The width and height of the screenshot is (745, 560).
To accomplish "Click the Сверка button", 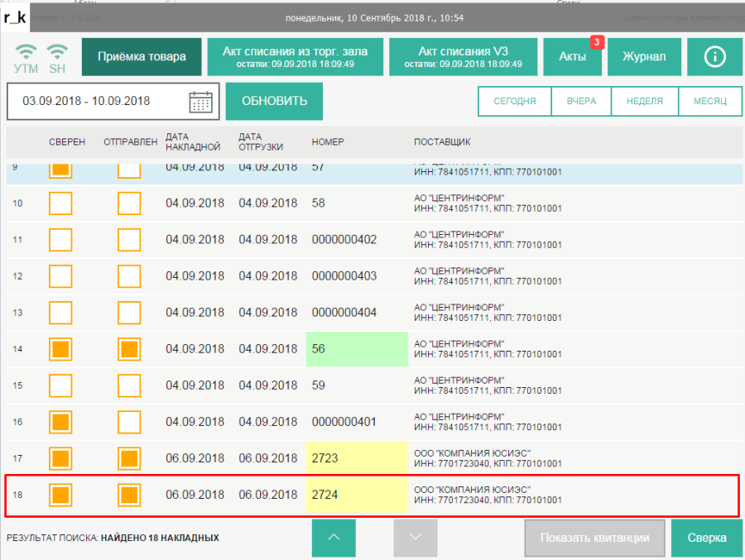I will 707,538.
